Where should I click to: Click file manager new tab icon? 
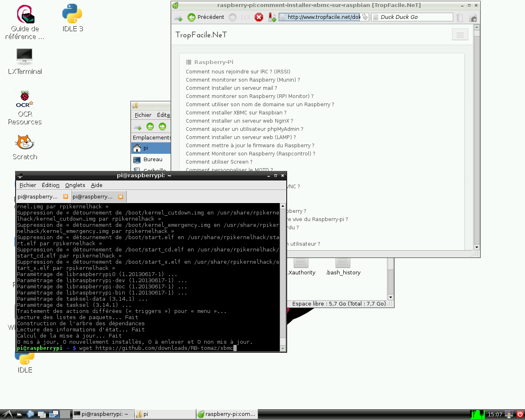(x=137, y=127)
